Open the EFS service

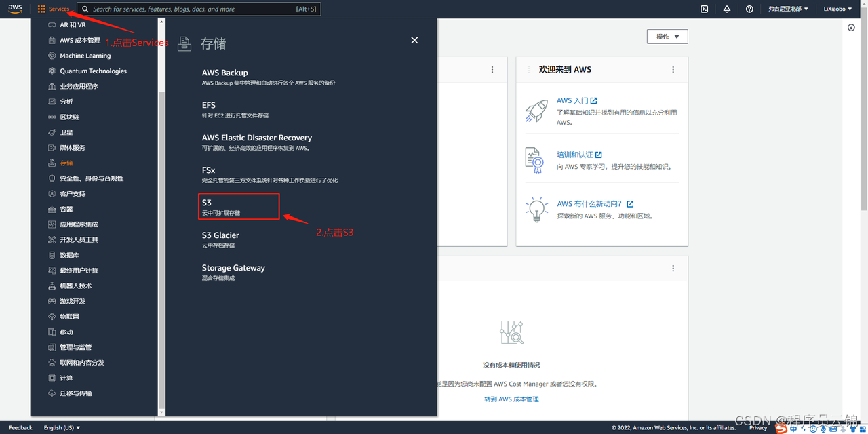pyautogui.click(x=208, y=105)
